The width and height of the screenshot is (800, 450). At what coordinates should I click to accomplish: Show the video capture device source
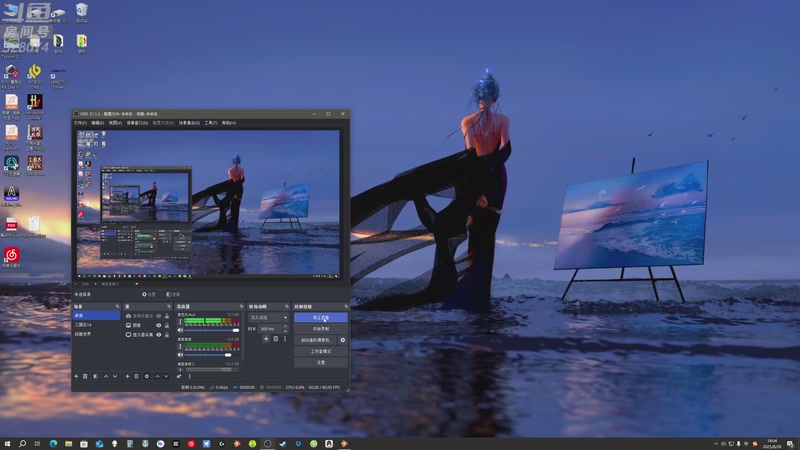(159, 316)
